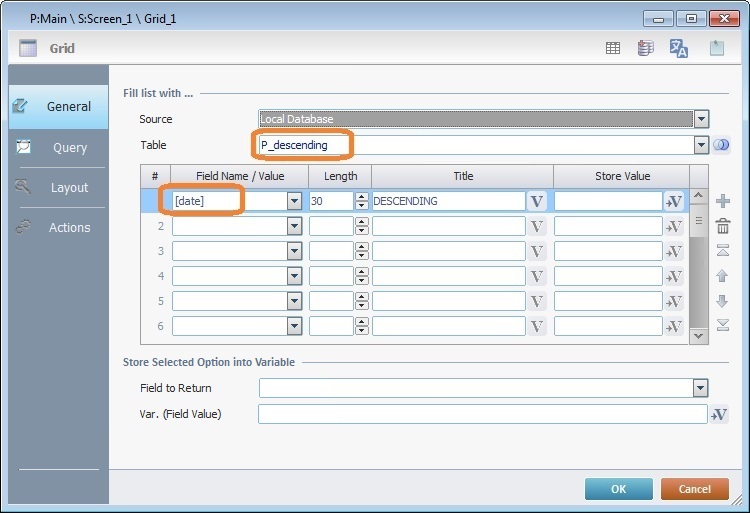This screenshot has width=750, height=513.
Task: Switch to the Query tab
Action: coord(69,147)
